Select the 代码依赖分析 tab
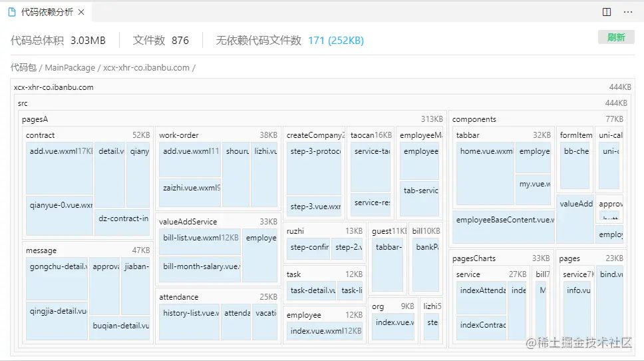The height and width of the screenshot is (361, 644). pyautogui.click(x=47, y=12)
